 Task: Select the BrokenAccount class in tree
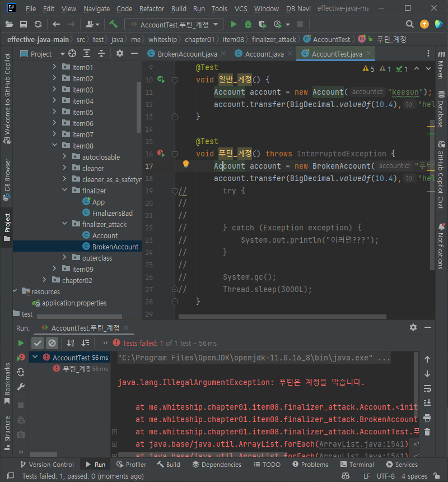click(x=115, y=247)
